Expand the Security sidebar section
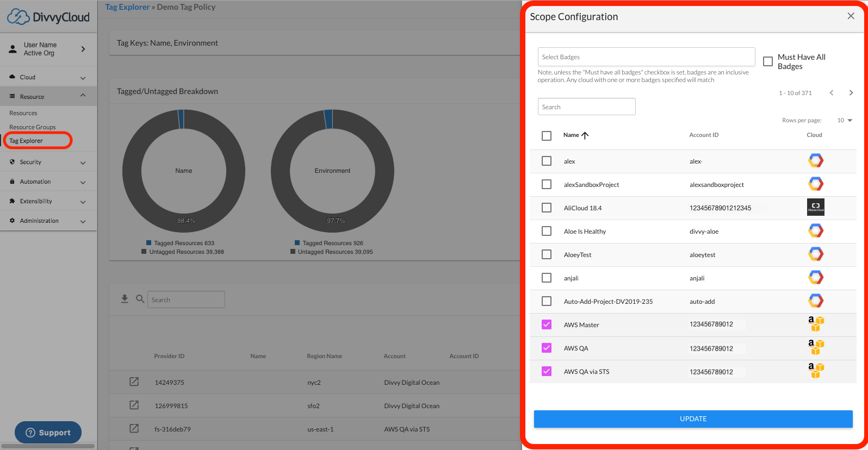 [83, 162]
